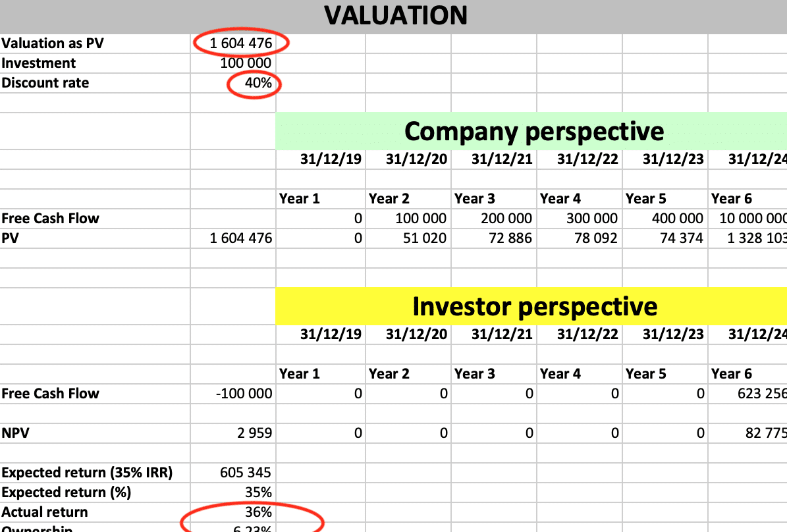
Task: Select Company Year 2 PV cell 51 020
Action: click(x=408, y=238)
